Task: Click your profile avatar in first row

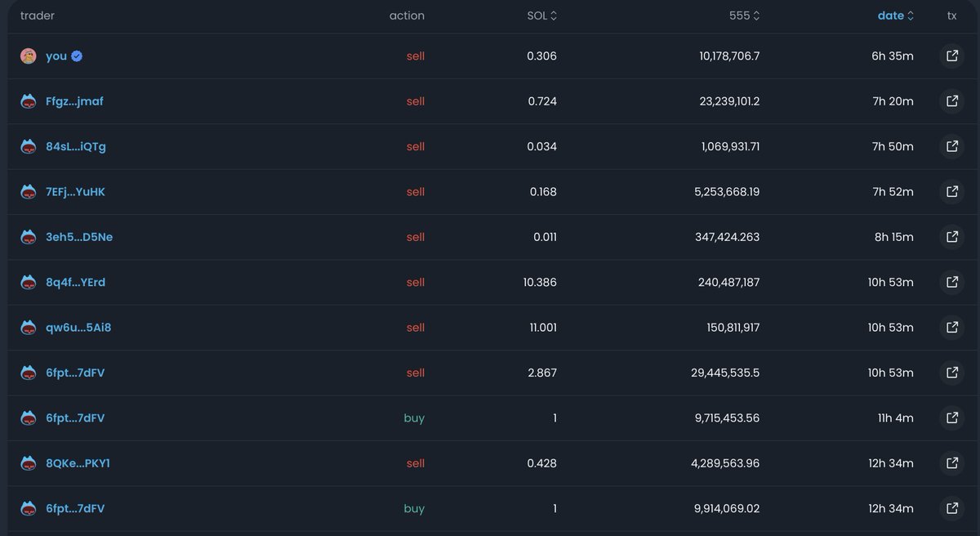Action: click(x=29, y=56)
